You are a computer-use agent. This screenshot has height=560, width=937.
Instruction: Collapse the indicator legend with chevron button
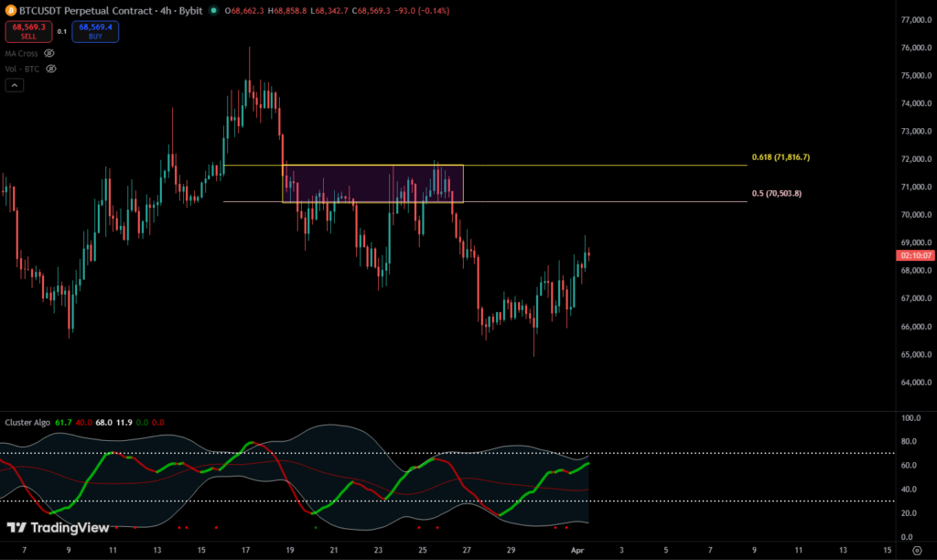pyautogui.click(x=14, y=85)
